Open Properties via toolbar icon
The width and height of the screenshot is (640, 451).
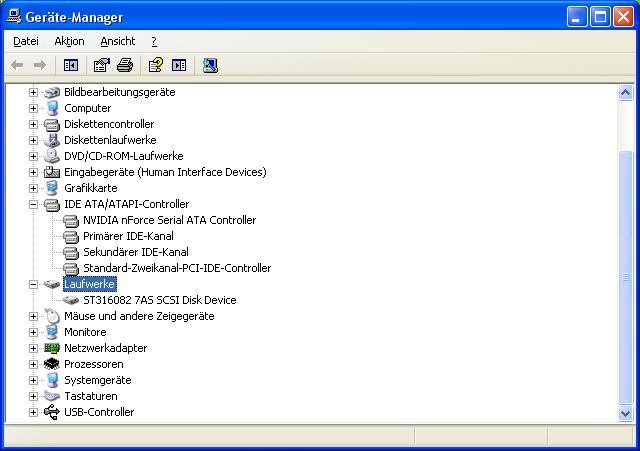pyautogui.click(x=102, y=65)
